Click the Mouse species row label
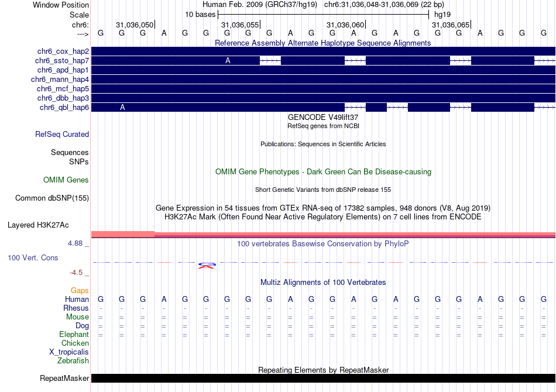This screenshot has height=392, width=556. (77, 317)
